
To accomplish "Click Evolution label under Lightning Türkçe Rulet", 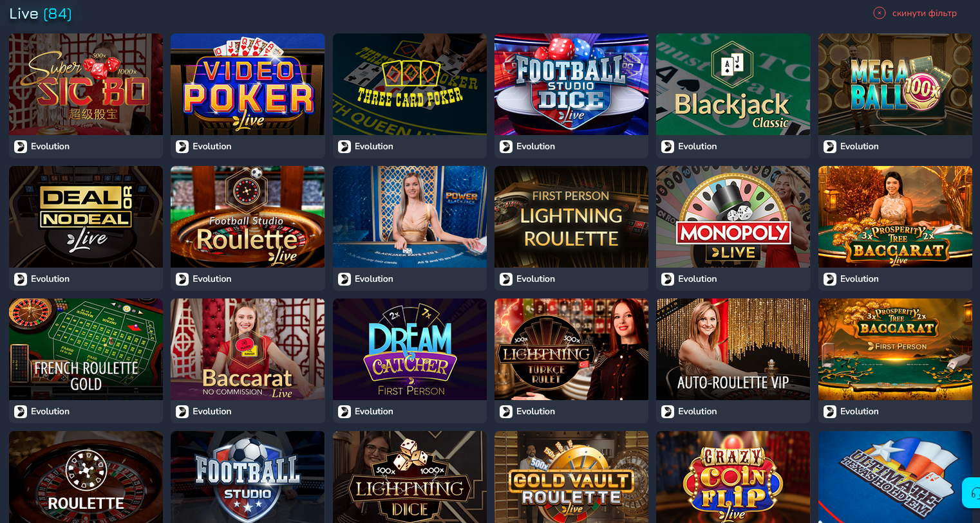I will pos(536,412).
